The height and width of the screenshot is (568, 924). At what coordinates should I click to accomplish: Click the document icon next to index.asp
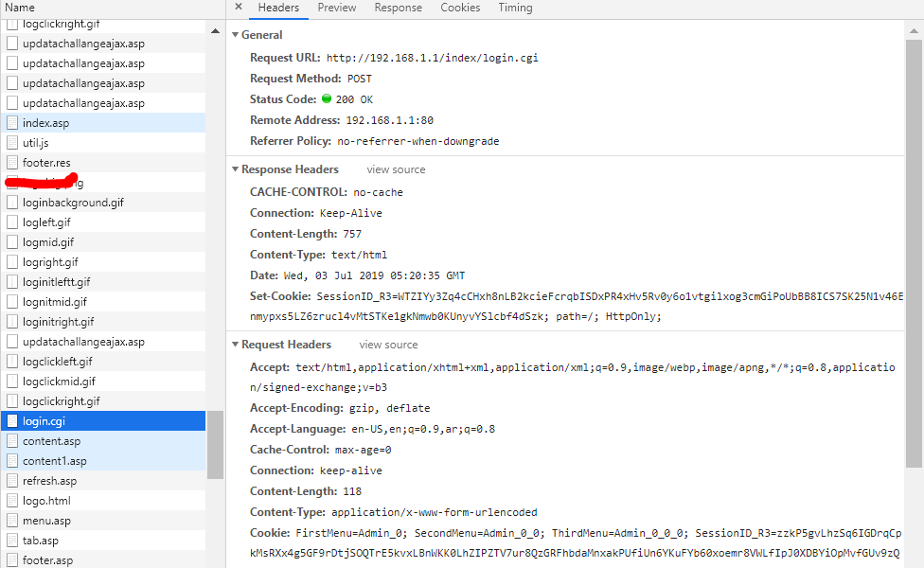click(12, 122)
